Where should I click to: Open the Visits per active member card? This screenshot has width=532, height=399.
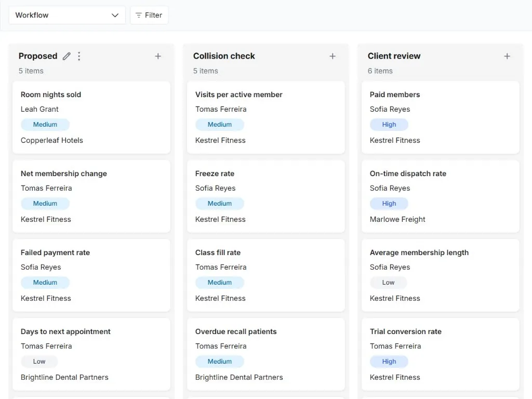point(266,117)
